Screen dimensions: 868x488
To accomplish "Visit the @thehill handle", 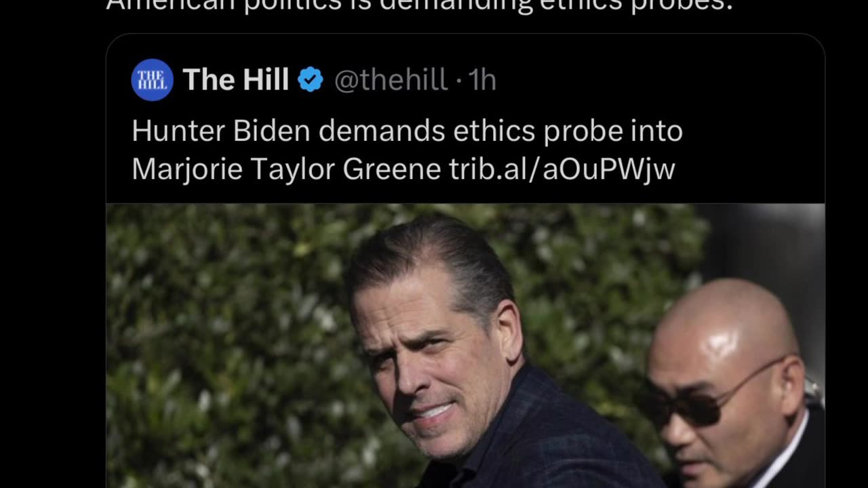I will click(x=391, y=80).
